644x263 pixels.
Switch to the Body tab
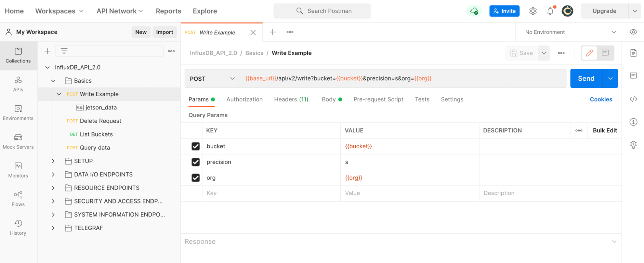(332, 99)
